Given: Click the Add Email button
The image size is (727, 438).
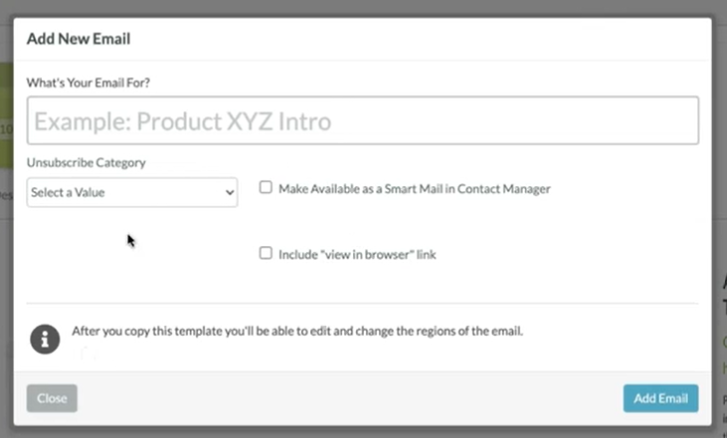Looking at the screenshot, I should pos(660,398).
